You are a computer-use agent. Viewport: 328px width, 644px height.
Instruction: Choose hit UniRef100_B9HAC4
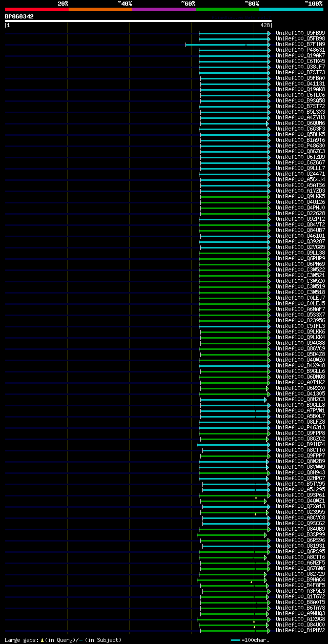[300, 580]
